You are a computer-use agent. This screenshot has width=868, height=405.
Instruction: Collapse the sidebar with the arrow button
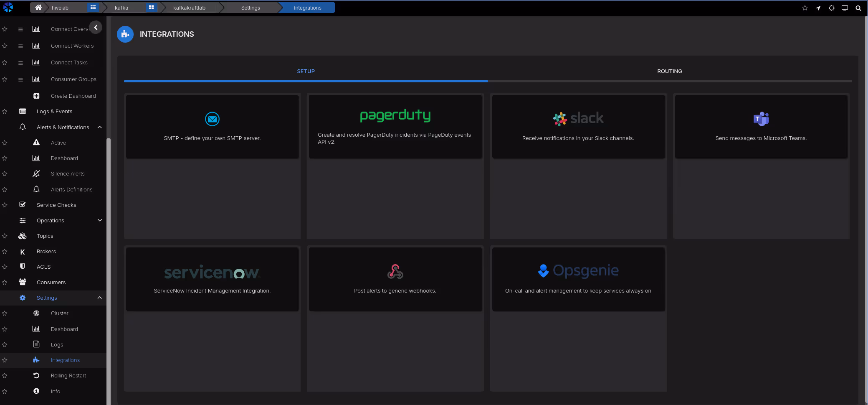click(x=96, y=28)
